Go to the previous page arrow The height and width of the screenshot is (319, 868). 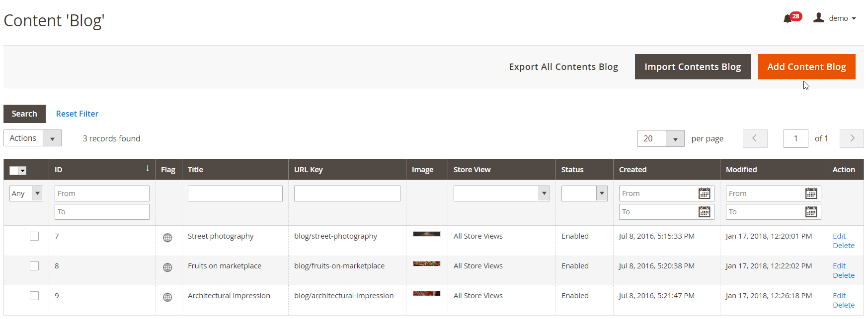click(x=755, y=138)
